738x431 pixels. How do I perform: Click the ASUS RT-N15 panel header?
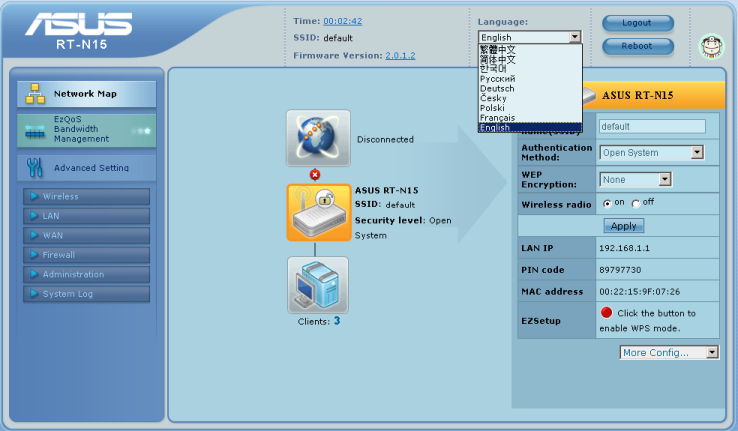pyautogui.click(x=652, y=95)
